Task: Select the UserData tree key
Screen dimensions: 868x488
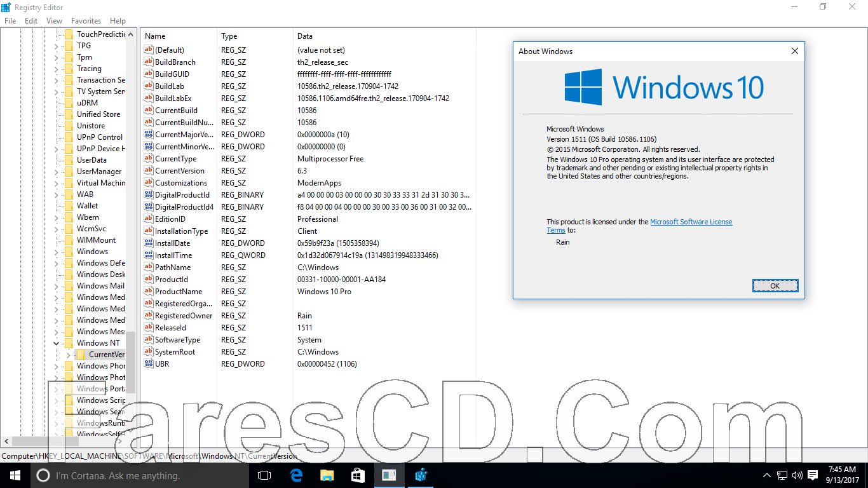Action: pos(92,160)
